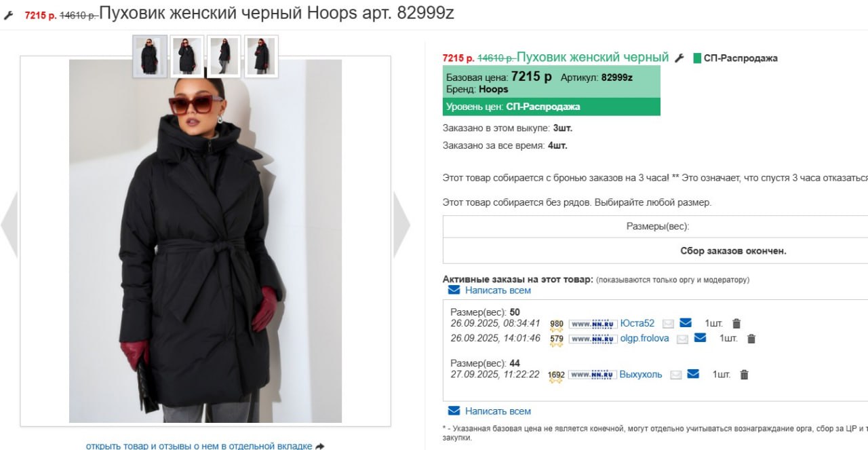Delete Выхухоль's size 44 order
Image resolution: width=868 pixels, height=450 pixels.
[744, 375]
